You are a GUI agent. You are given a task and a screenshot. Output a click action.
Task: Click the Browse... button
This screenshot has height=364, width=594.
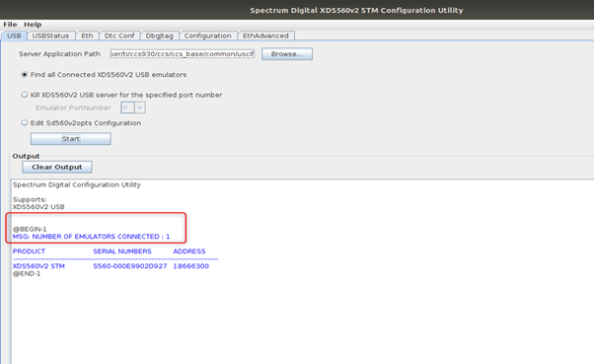coord(287,54)
